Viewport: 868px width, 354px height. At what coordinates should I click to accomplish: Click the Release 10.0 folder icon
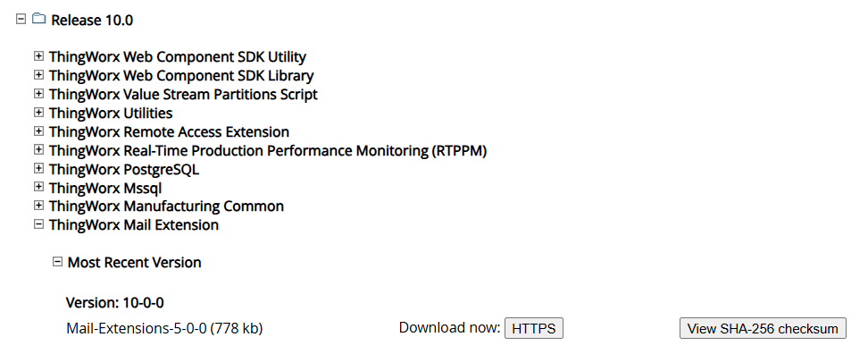[38, 19]
